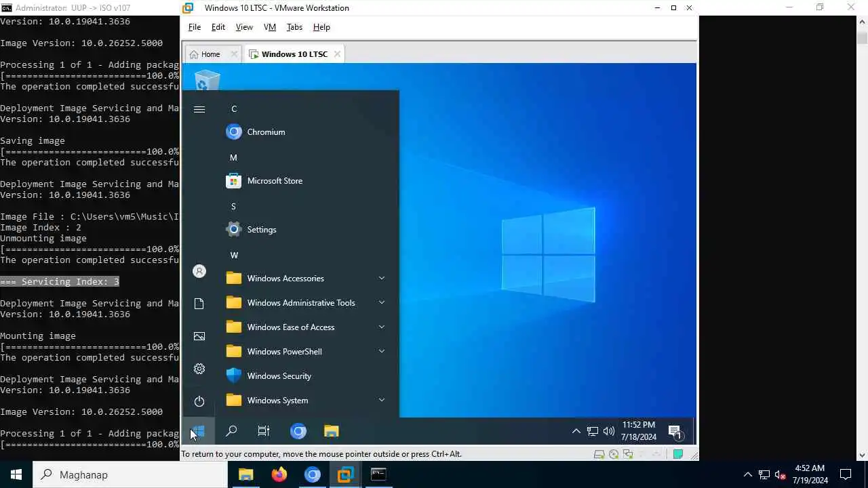
Task: Click the CD/DVD device icon in VMware status bar
Action: point(614,454)
